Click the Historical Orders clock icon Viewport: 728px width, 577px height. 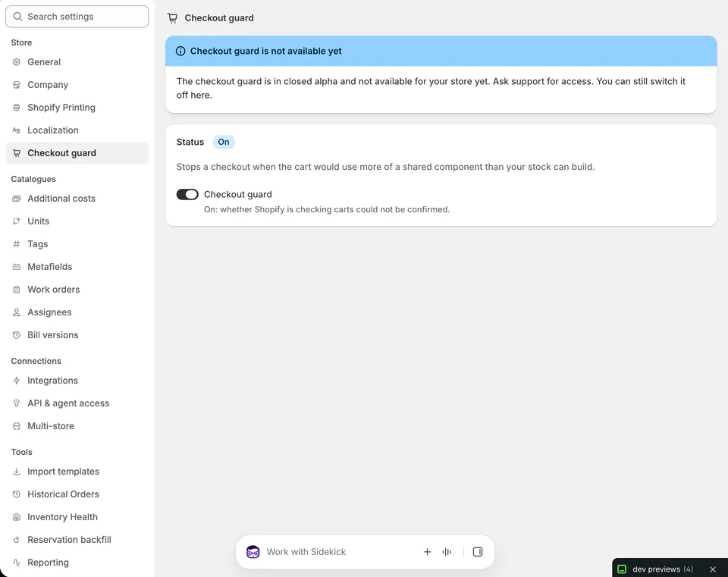[17, 494]
